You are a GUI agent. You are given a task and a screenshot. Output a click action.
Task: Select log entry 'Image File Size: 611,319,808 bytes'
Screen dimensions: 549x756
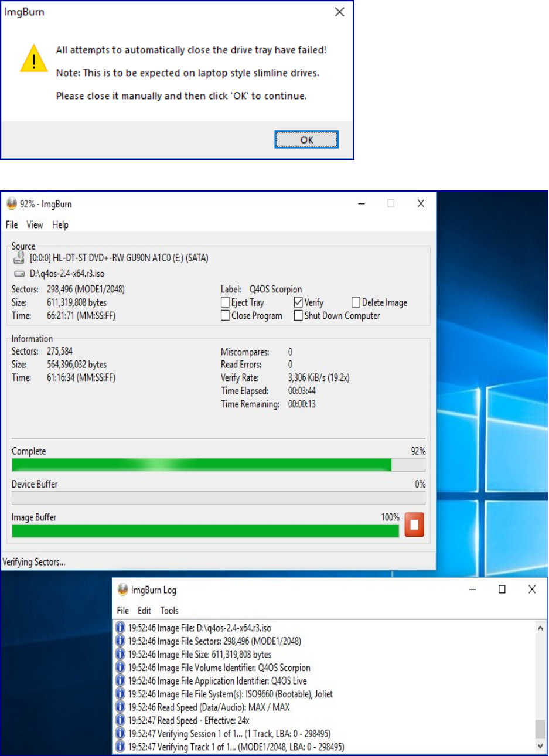coord(200,654)
